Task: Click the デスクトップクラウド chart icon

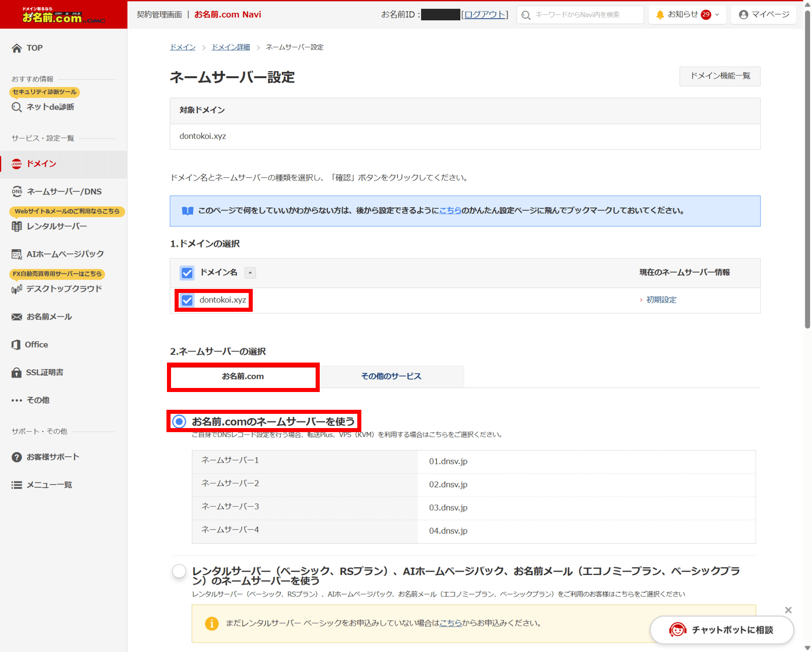Action: 17,289
